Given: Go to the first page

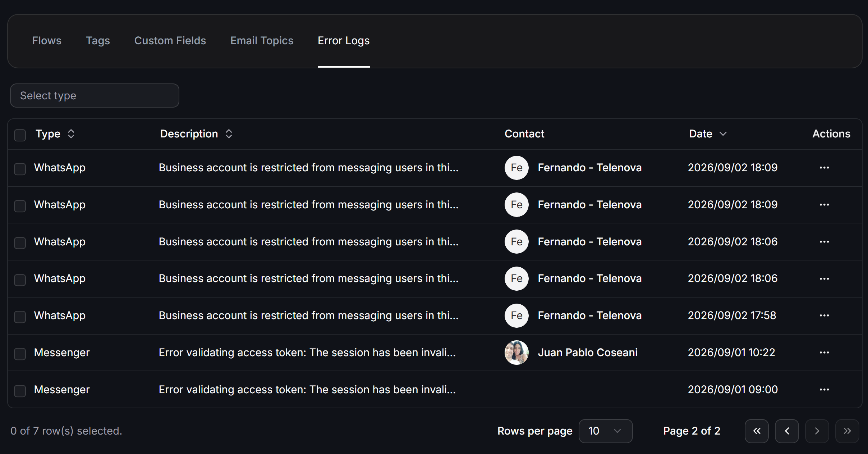Looking at the screenshot, I should coord(757,431).
